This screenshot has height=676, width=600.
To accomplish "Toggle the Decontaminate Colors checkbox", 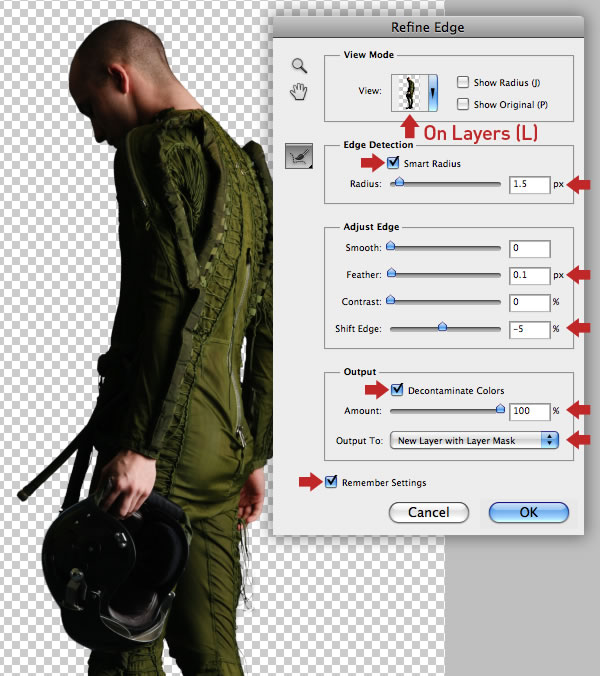I will click(397, 390).
